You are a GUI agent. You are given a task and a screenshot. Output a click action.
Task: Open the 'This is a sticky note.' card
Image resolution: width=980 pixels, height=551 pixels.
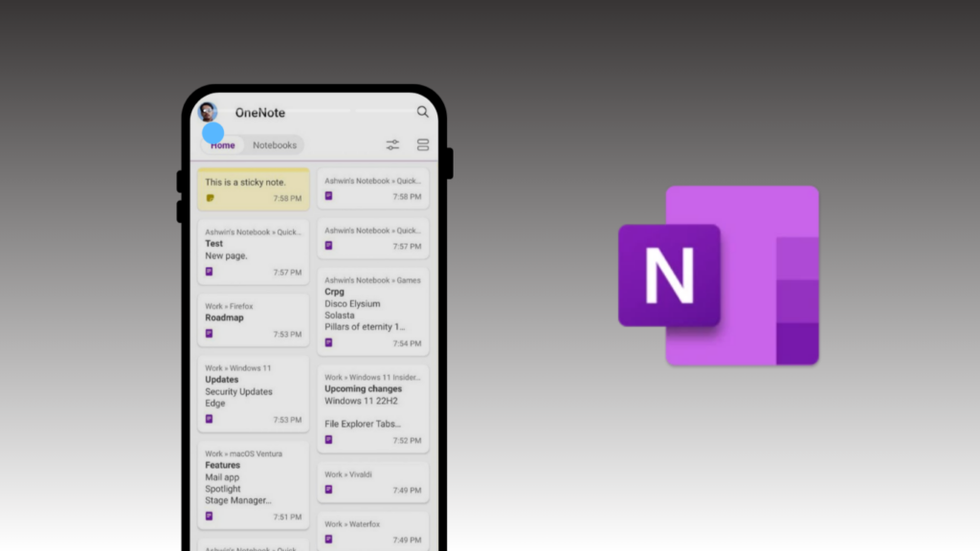click(254, 189)
